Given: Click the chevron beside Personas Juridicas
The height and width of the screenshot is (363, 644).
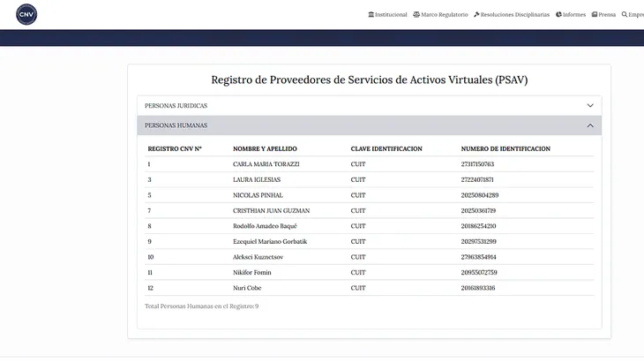Looking at the screenshot, I should pyautogui.click(x=590, y=105).
